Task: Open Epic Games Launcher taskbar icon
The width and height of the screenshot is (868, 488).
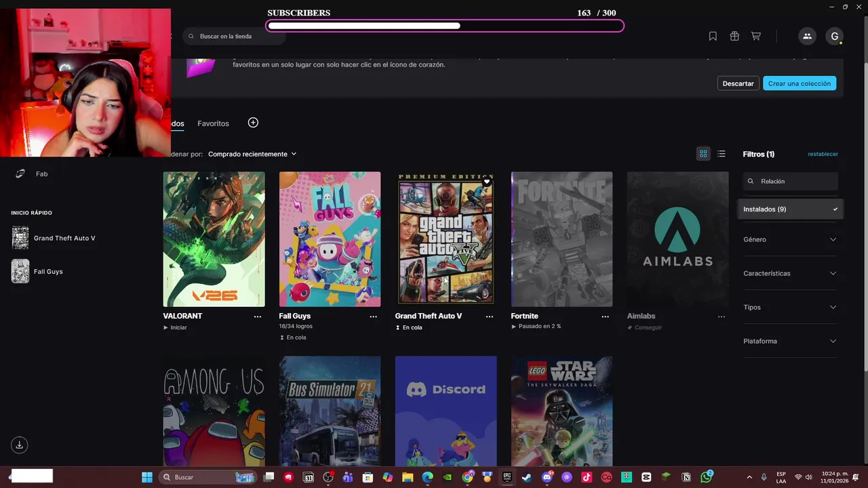Action: [507, 477]
